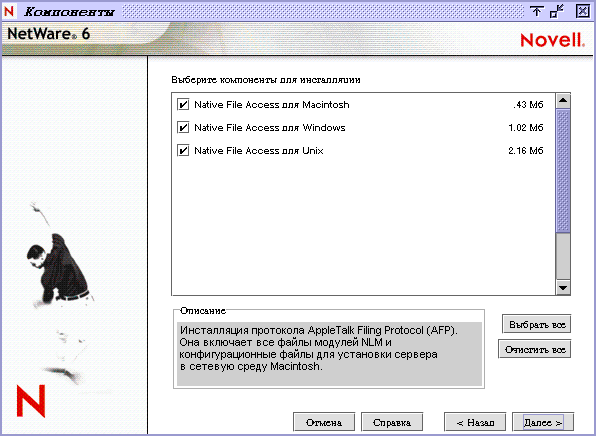Uncheck Native File Access для Unix
The width and height of the screenshot is (596, 436).
coord(183,151)
